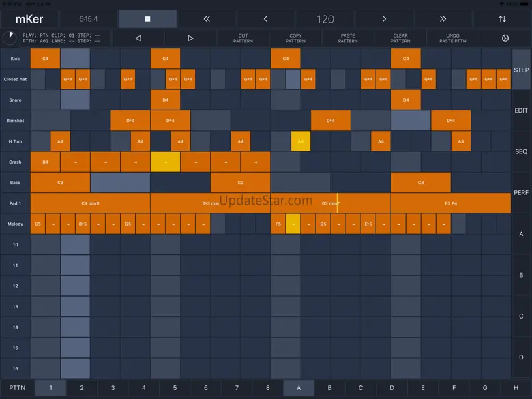This screenshot has height=399, width=532.
Task: Select the Closed hat lane label
Action: (15, 79)
